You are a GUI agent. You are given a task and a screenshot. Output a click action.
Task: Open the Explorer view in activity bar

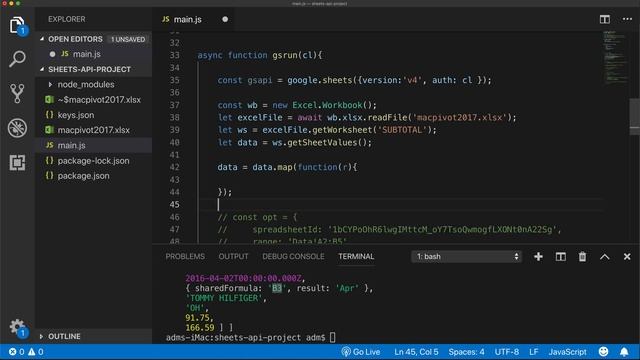pos(17,25)
